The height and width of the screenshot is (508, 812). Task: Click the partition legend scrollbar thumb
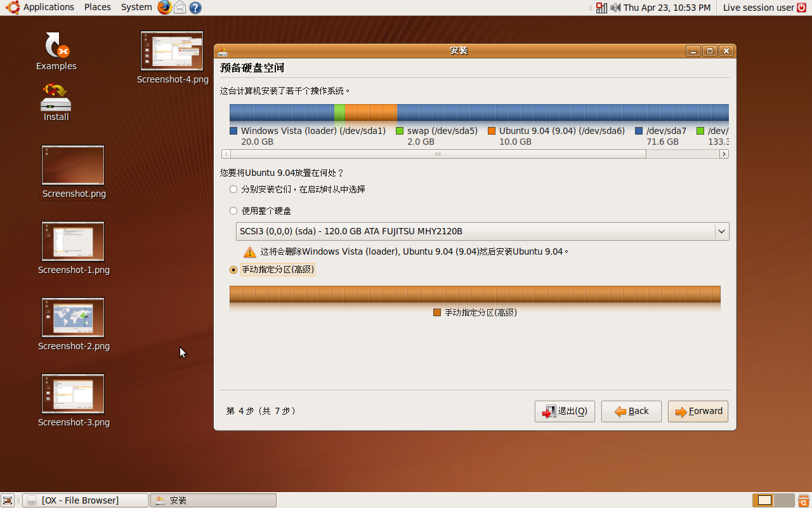coord(438,154)
